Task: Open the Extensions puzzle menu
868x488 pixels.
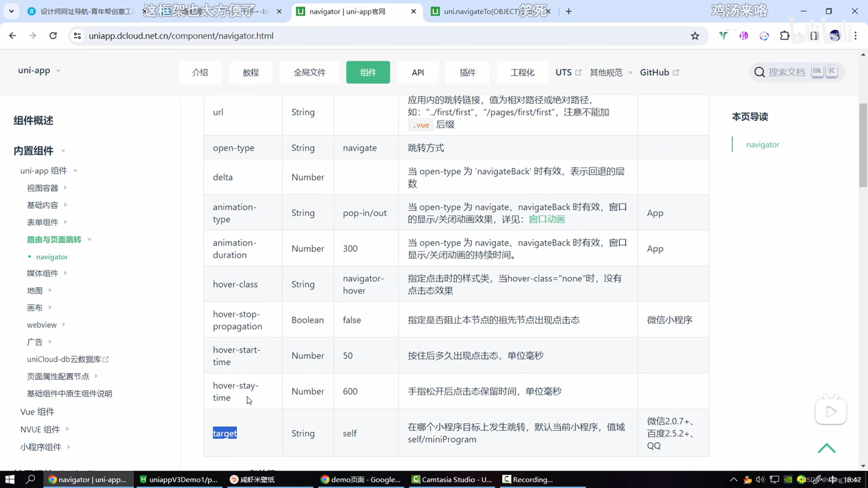Action: click(x=785, y=36)
